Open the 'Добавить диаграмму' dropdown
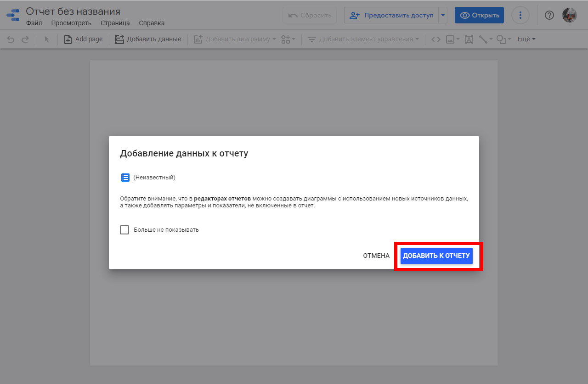 click(x=234, y=39)
